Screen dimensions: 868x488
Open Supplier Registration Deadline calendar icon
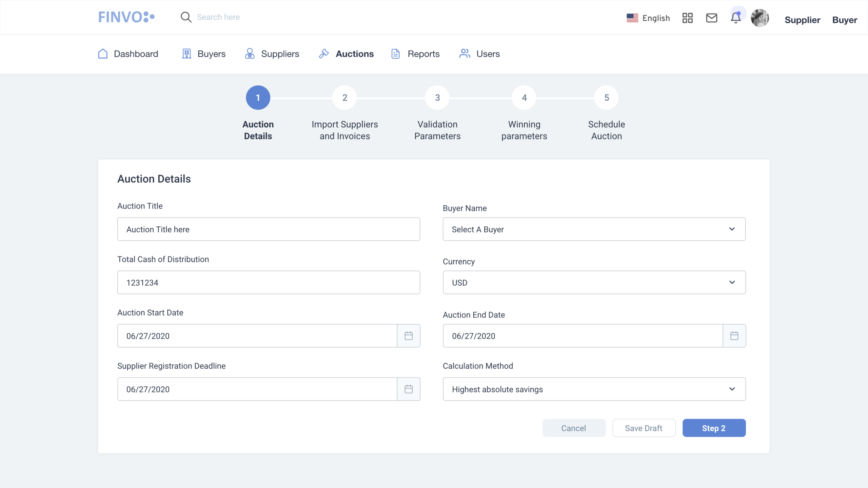coord(409,389)
